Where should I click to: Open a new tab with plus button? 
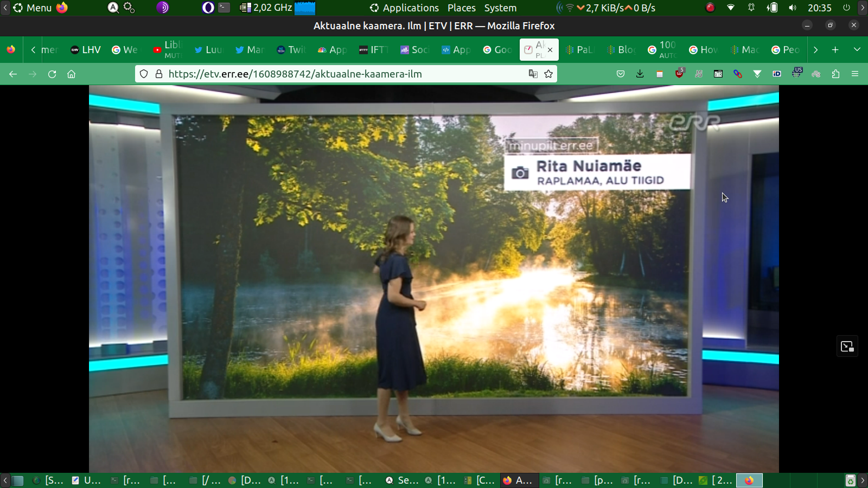click(x=835, y=49)
